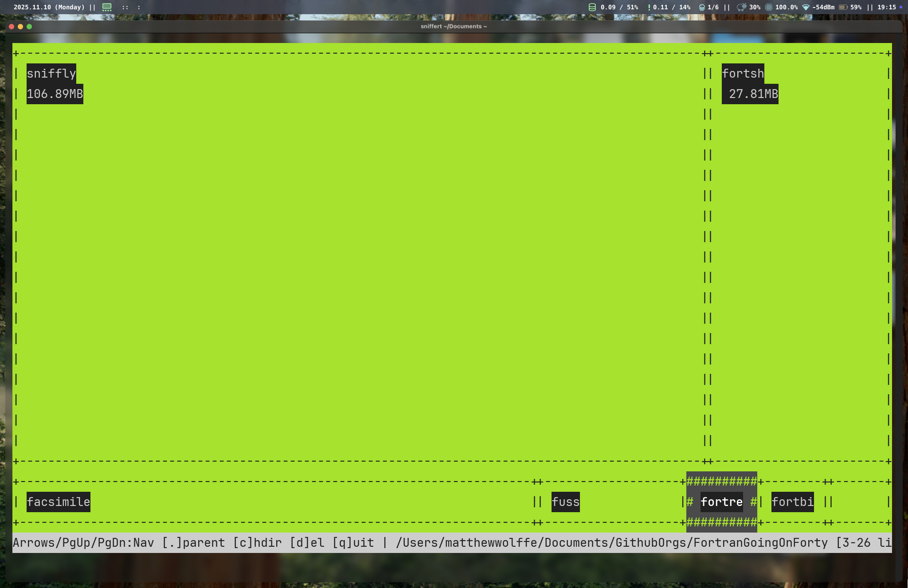Click the green workspace monitor icon

(107, 7)
